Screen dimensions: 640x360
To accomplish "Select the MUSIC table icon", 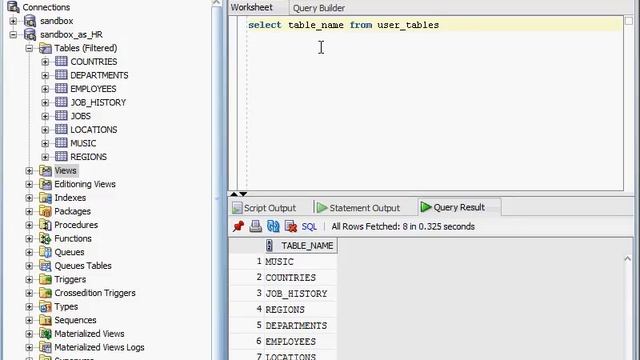I will (61, 143).
